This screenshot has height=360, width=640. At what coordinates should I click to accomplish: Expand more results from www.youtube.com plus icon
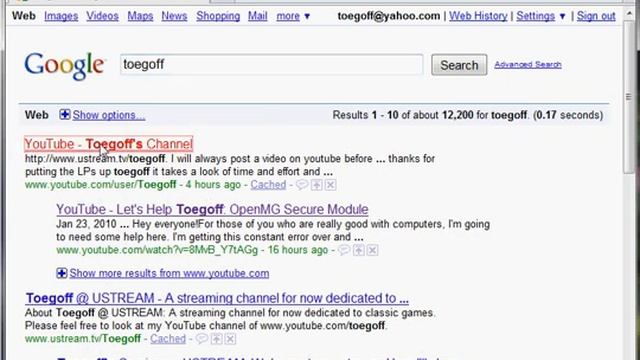pyautogui.click(x=62, y=273)
